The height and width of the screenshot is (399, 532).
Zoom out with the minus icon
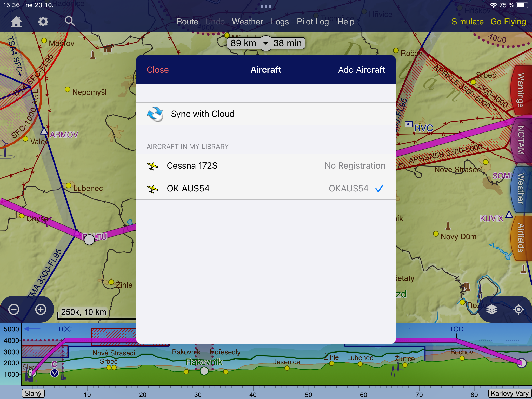click(x=14, y=309)
